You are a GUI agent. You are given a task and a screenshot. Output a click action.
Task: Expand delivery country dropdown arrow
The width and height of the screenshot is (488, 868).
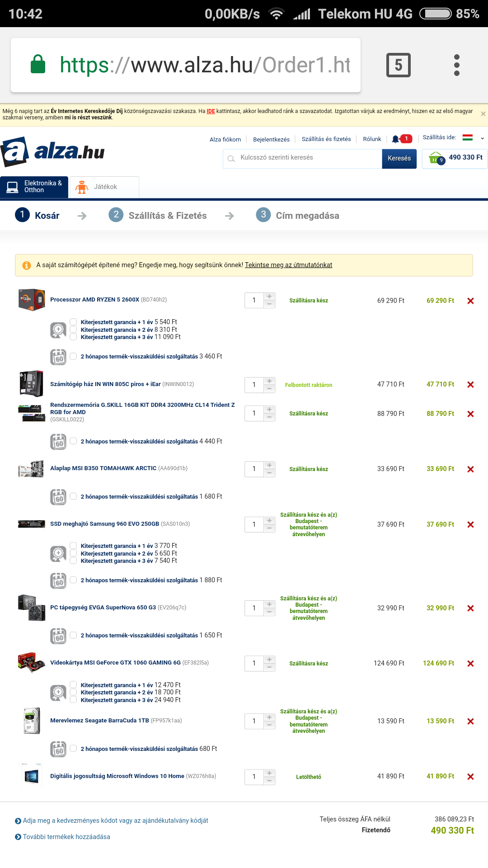pos(482,138)
